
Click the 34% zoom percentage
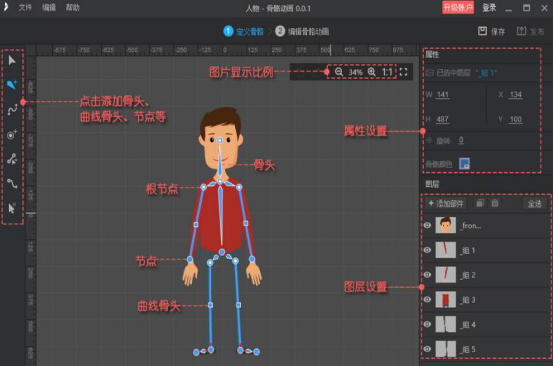coord(355,72)
